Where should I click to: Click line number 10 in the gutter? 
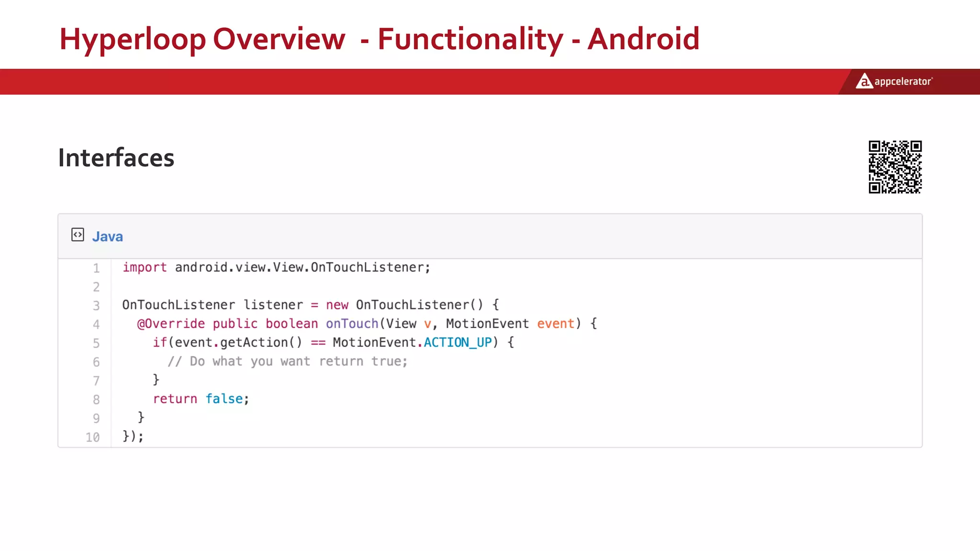93,437
